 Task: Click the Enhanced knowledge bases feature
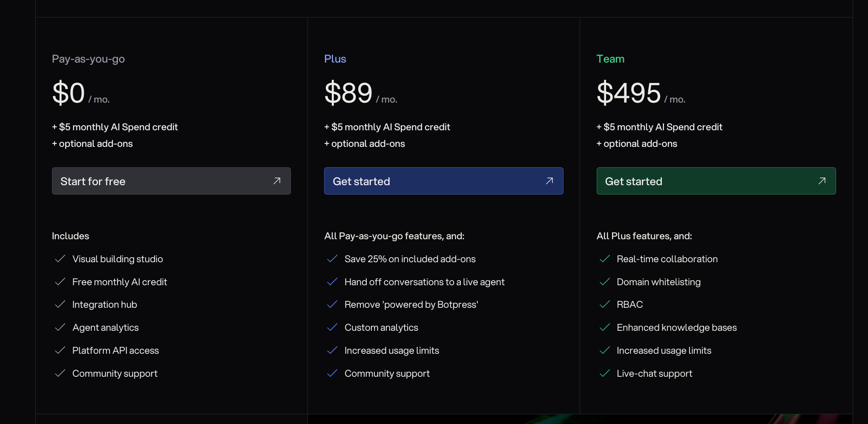click(x=676, y=327)
